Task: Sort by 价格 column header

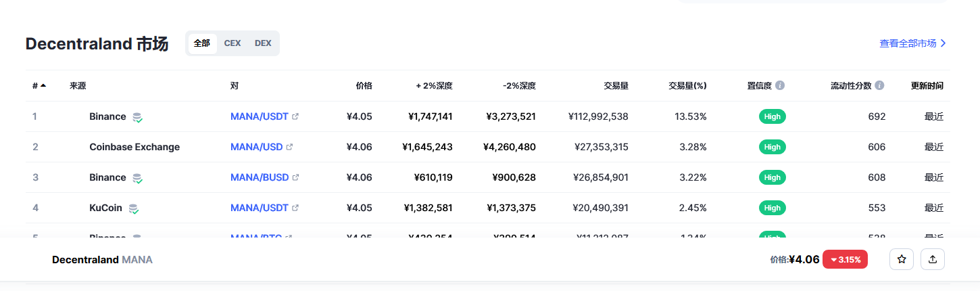Action: click(x=364, y=86)
